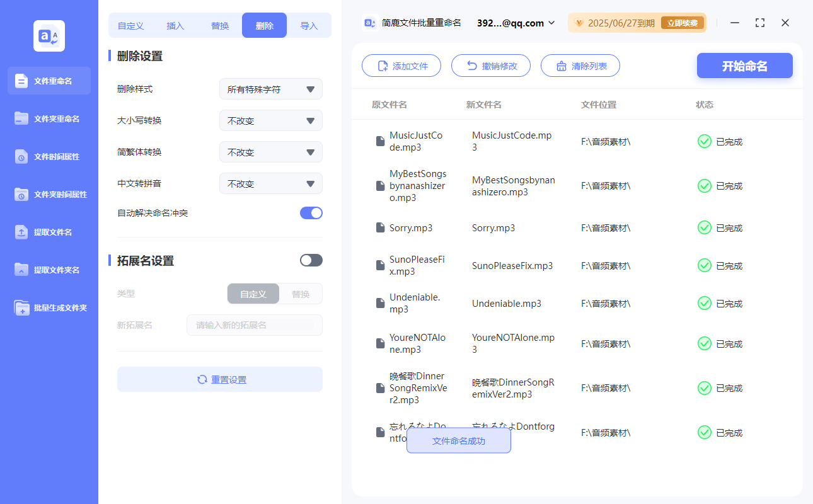The image size is (813, 504).
Task: Disable 自动解决命名冲突
Action: (x=311, y=213)
